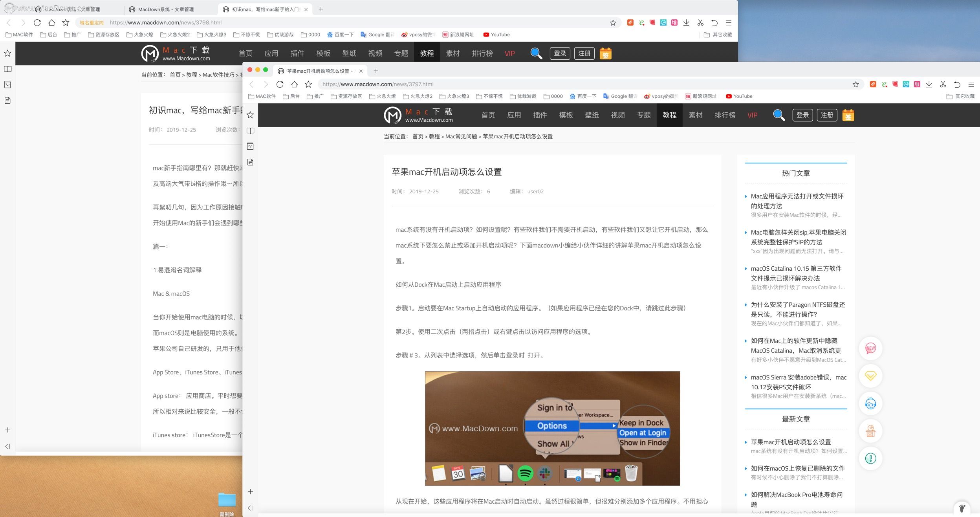The image size is (980, 517).
Task: Open Google 翻译 bookmark in front window
Action: tap(620, 96)
